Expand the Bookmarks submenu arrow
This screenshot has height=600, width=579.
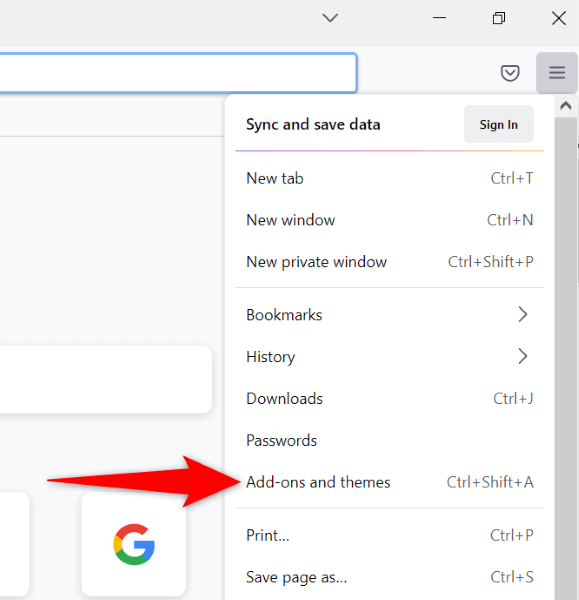[x=523, y=315]
